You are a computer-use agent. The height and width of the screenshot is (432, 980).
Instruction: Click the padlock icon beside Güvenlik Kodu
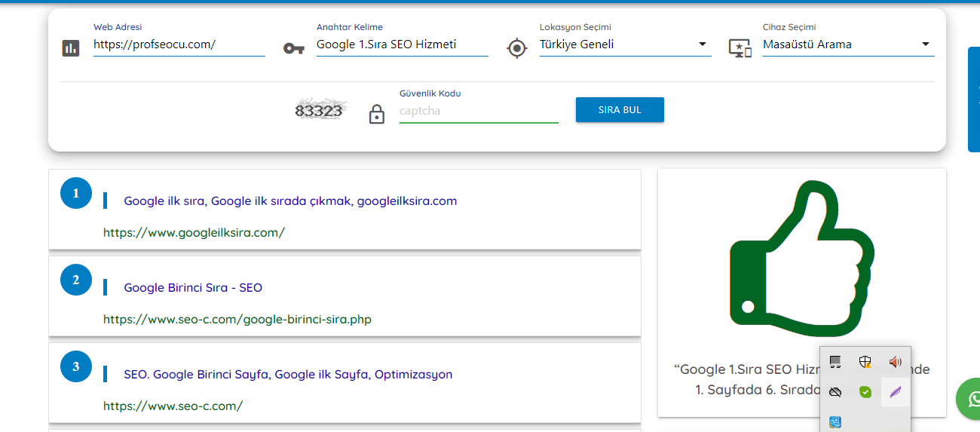[377, 113]
